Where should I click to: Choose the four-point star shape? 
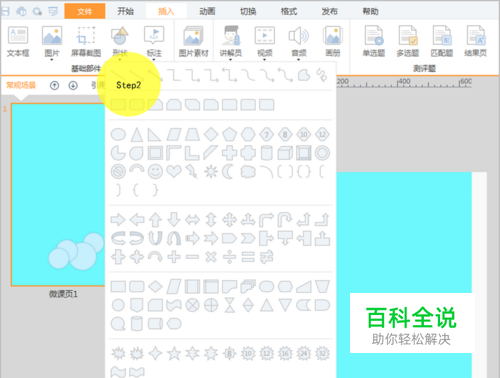coord(155,353)
